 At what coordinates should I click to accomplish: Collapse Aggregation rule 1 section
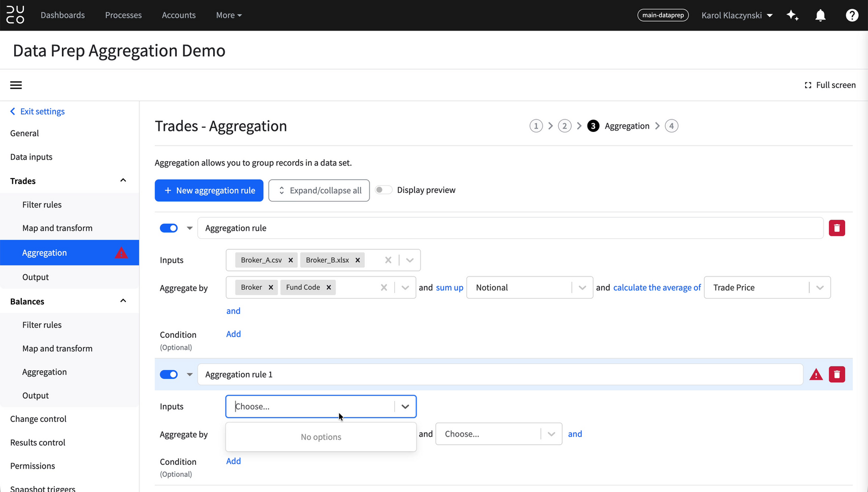tap(189, 374)
